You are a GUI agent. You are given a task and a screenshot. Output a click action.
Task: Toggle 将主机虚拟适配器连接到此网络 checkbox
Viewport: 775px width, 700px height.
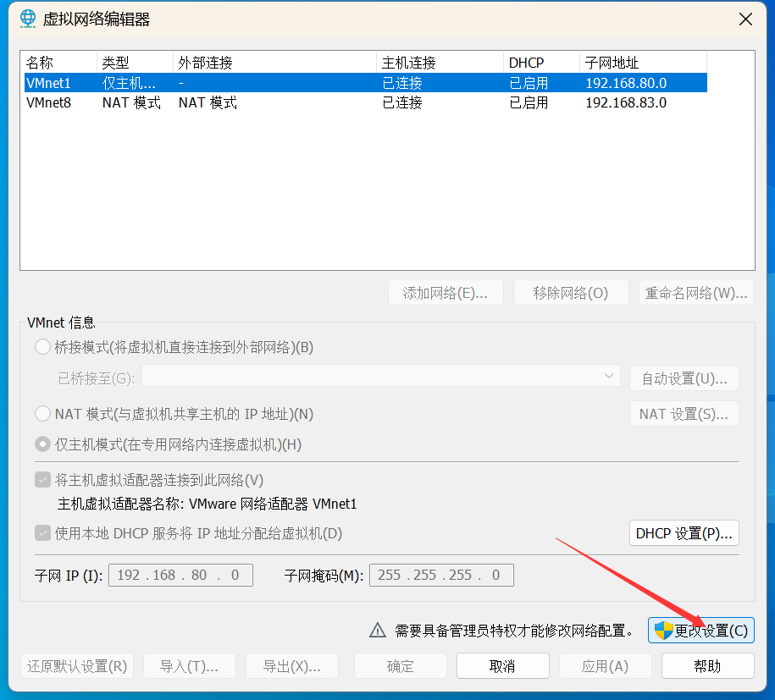coord(42,480)
